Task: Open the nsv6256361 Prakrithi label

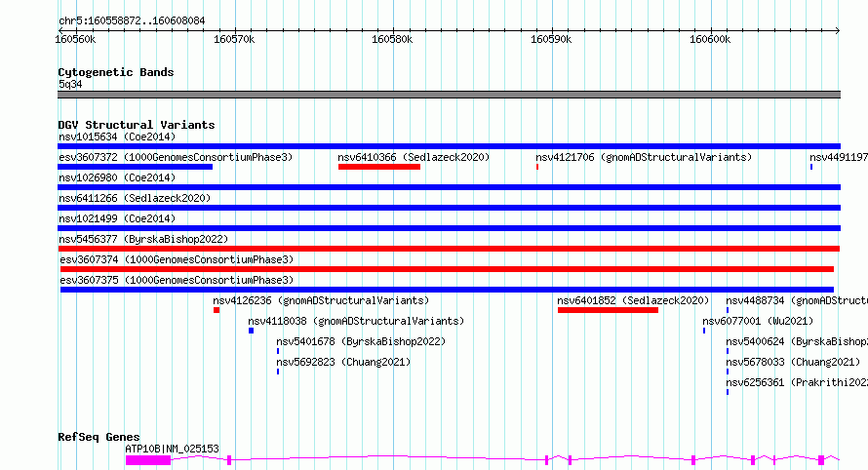Action: pyautogui.click(x=797, y=382)
